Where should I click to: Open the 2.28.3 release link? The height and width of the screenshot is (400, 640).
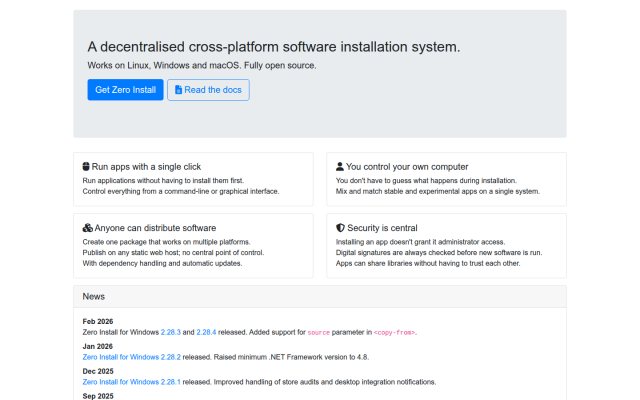click(171, 332)
